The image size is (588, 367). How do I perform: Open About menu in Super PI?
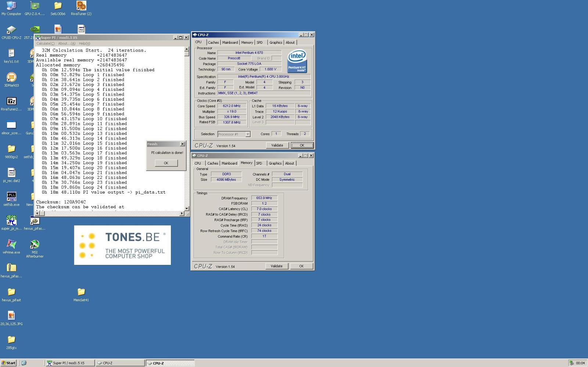click(x=67, y=43)
